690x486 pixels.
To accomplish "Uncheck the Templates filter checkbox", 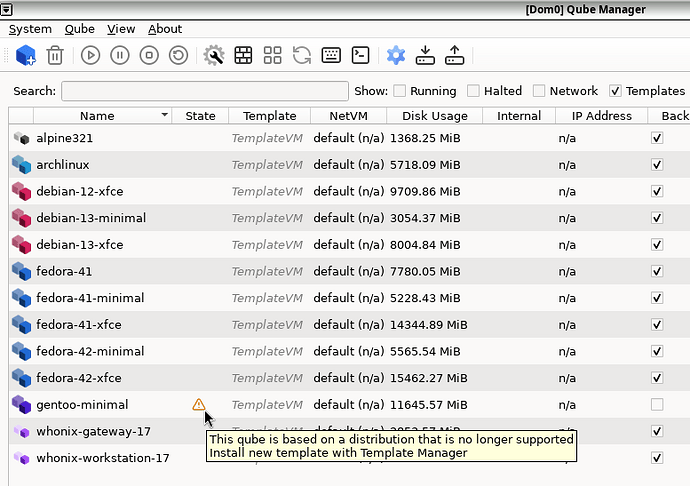I will coord(615,91).
